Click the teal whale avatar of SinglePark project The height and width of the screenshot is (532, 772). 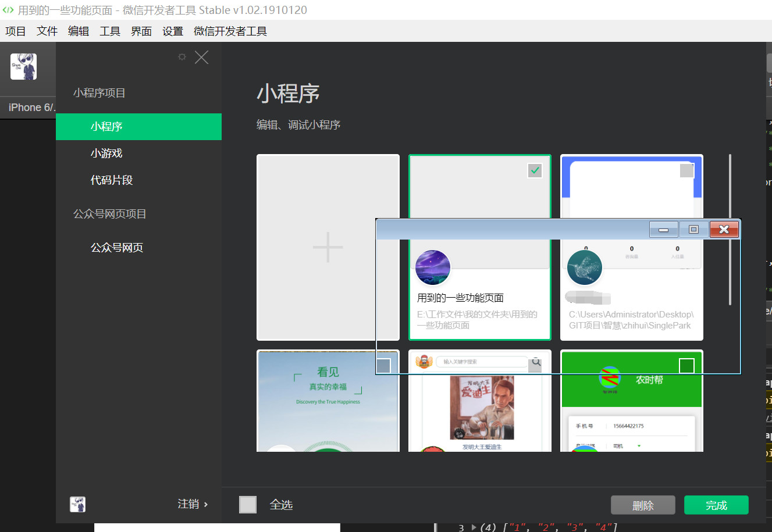[585, 267]
